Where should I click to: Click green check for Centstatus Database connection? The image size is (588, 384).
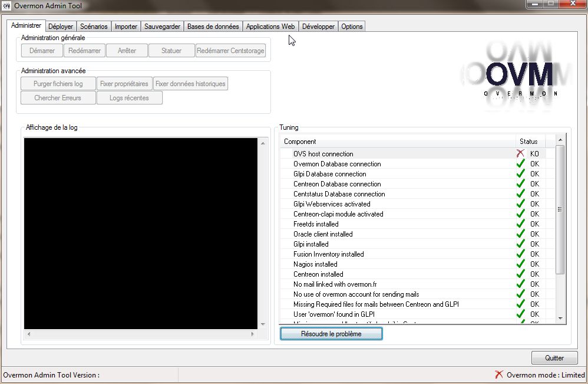pos(520,193)
